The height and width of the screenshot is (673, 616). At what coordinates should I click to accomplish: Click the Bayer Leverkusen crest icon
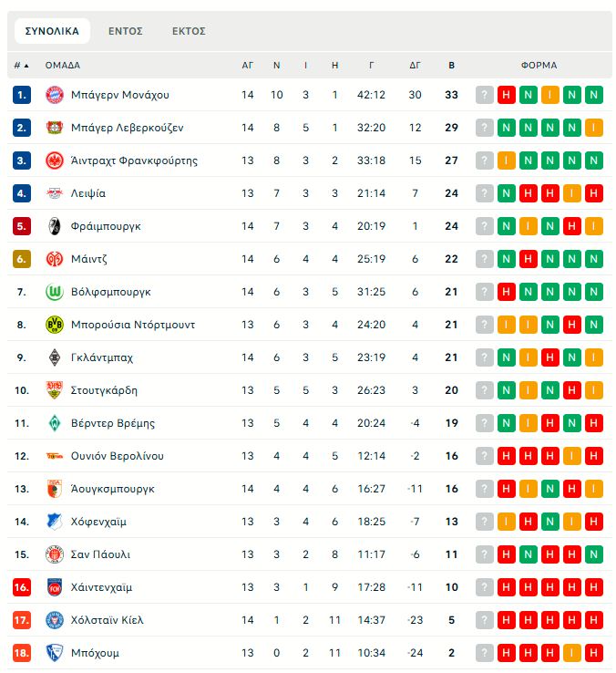[54, 128]
